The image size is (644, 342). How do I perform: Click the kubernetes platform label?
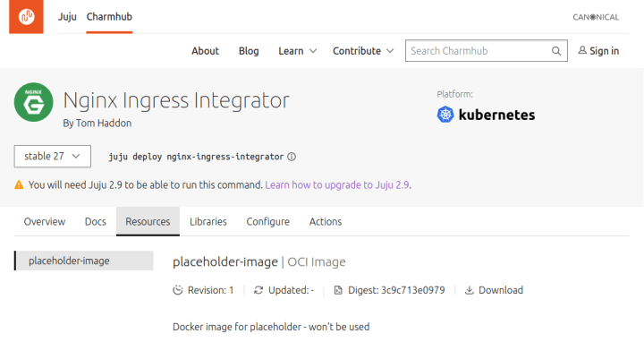click(496, 115)
